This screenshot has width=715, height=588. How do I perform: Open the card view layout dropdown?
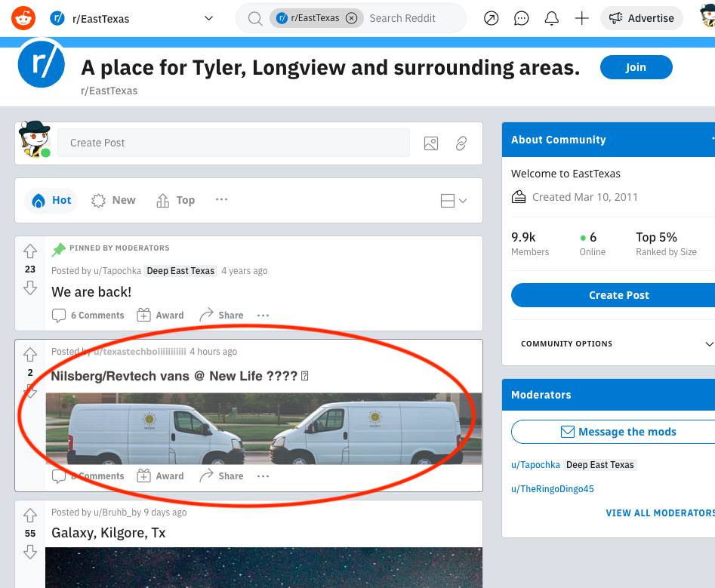[x=453, y=201]
